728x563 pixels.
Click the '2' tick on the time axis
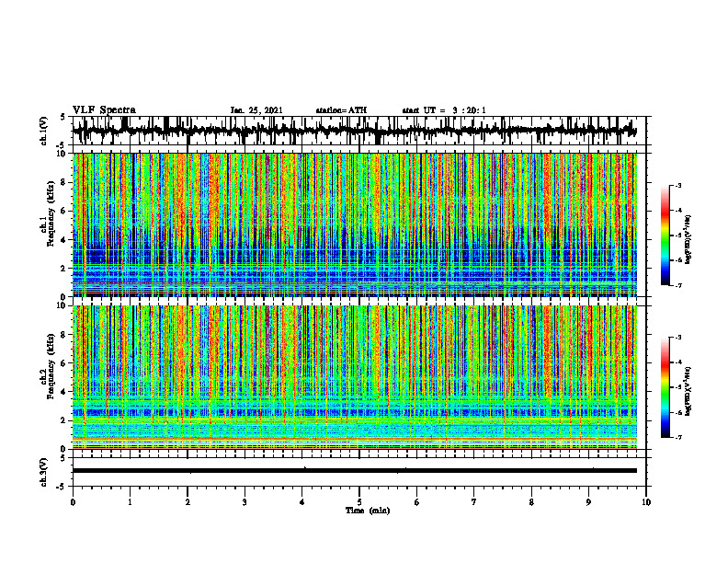pyautogui.click(x=188, y=502)
